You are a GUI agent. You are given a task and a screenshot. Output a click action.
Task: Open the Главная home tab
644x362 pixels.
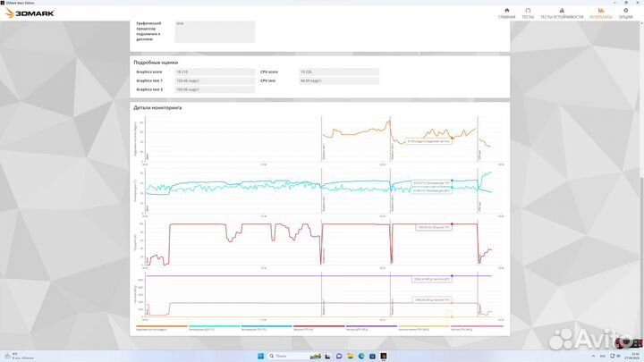click(506, 13)
